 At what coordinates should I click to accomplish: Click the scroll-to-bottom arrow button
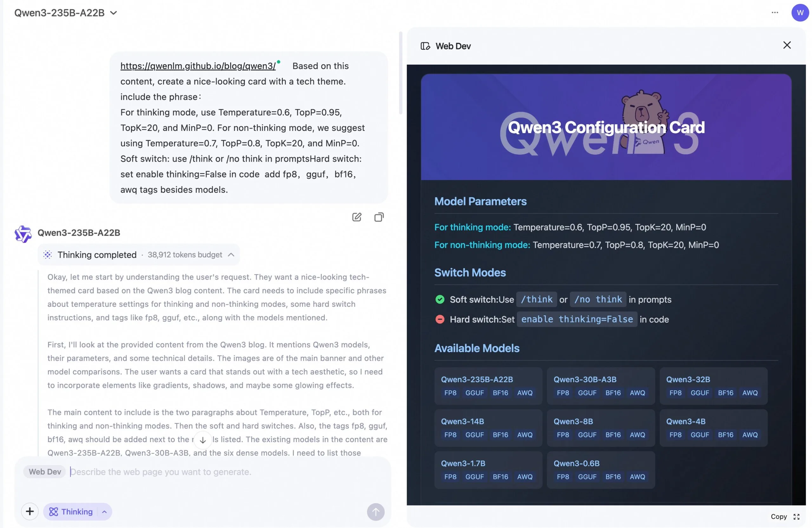coord(203,440)
